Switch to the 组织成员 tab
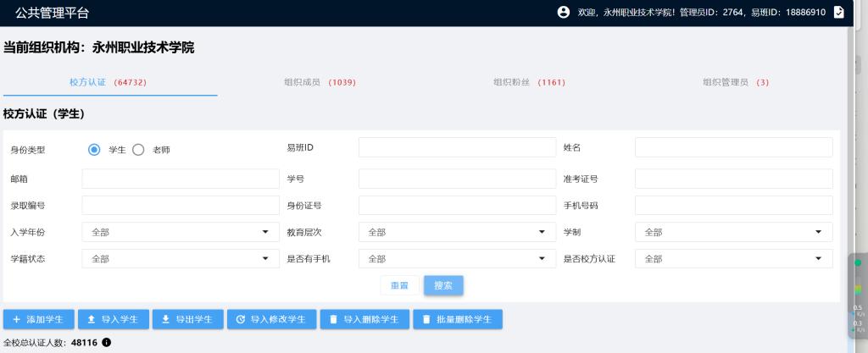868x353 pixels. (x=320, y=82)
